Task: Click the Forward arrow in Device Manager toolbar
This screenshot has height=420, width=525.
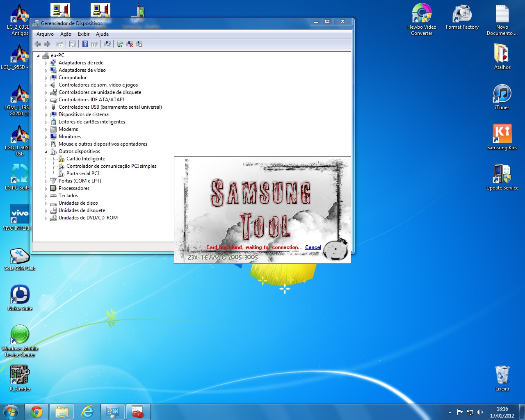Action: pyautogui.click(x=47, y=44)
